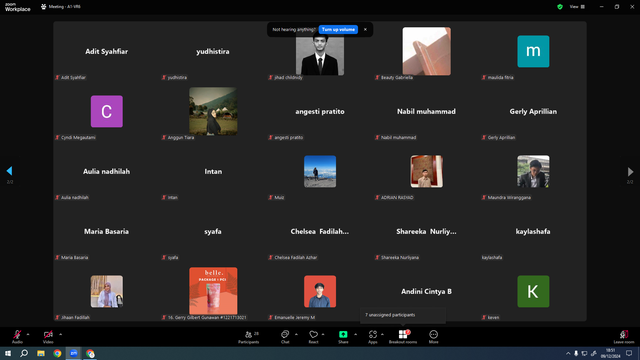Open the Chat panel
Image resolution: width=640 pixels, height=360 pixels.
click(x=285, y=337)
